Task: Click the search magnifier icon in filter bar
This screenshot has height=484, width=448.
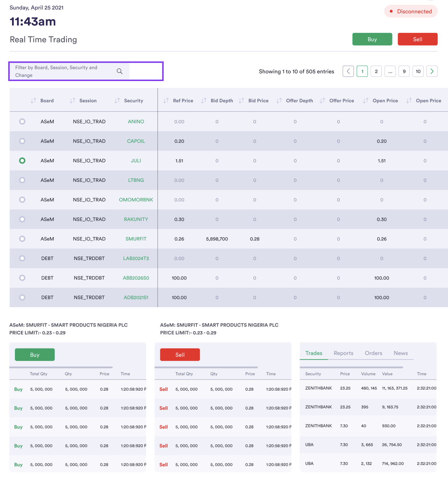Action: [x=120, y=71]
